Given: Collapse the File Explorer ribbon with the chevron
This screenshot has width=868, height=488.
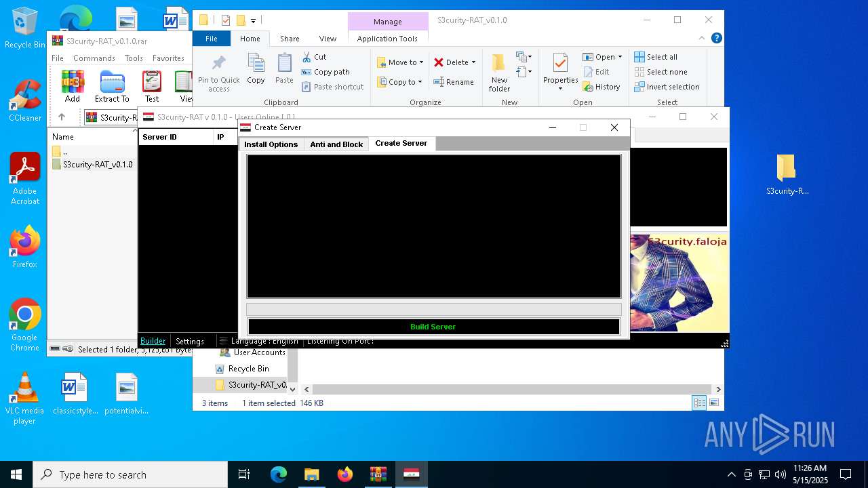Looking at the screenshot, I should pos(703,39).
